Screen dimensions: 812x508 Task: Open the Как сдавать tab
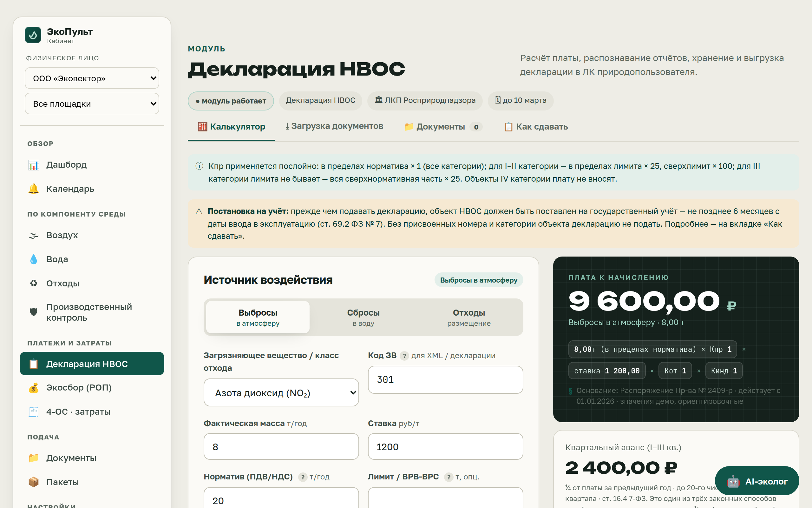tap(536, 127)
